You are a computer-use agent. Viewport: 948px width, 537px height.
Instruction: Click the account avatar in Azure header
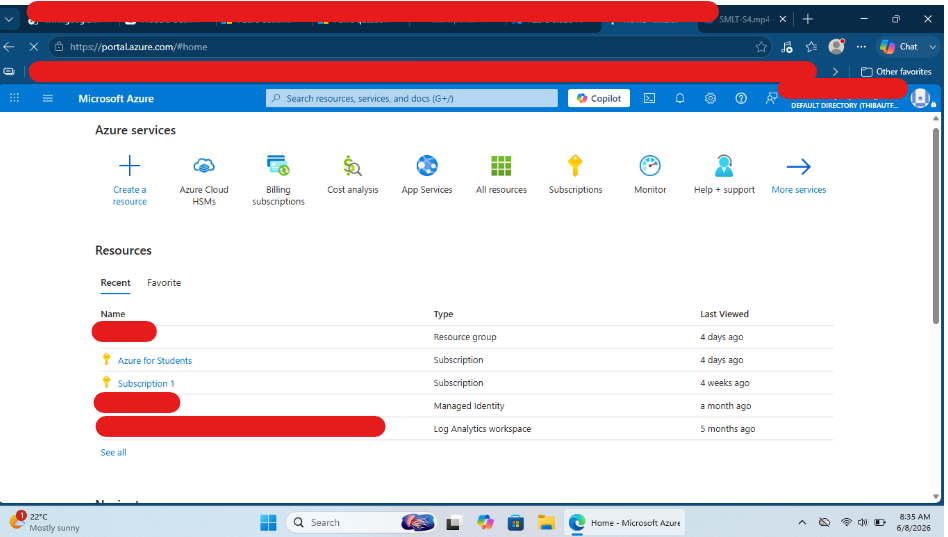[920, 98]
